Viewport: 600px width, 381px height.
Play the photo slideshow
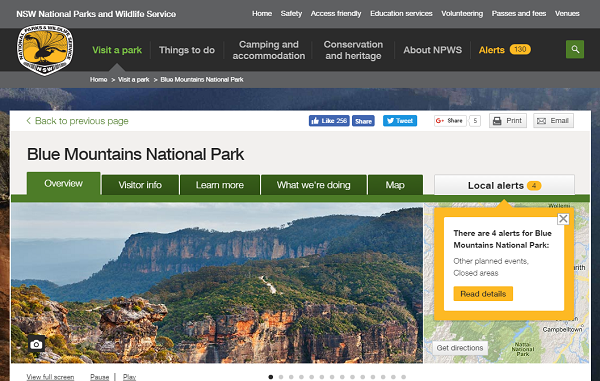(x=129, y=377)
